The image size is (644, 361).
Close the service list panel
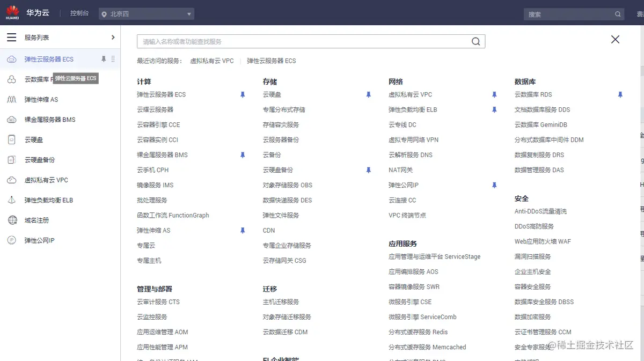coord(615,39)
